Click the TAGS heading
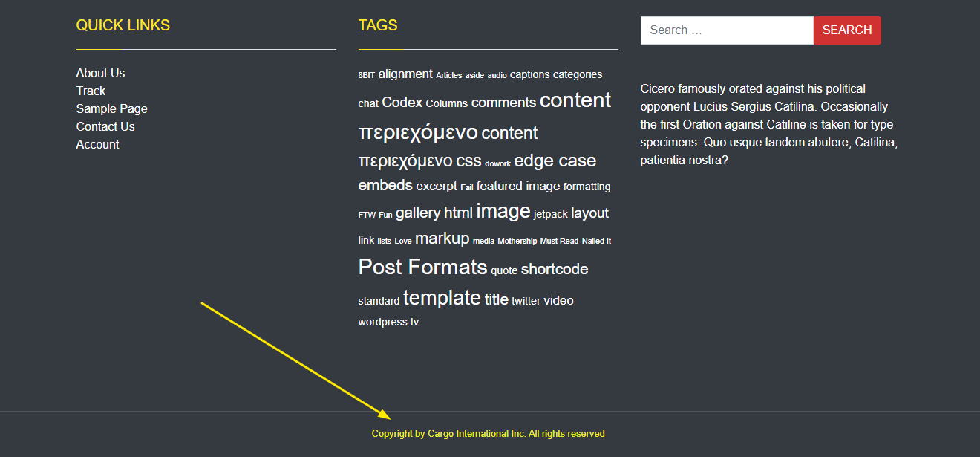The image size is (980, 457). [378, 25]
